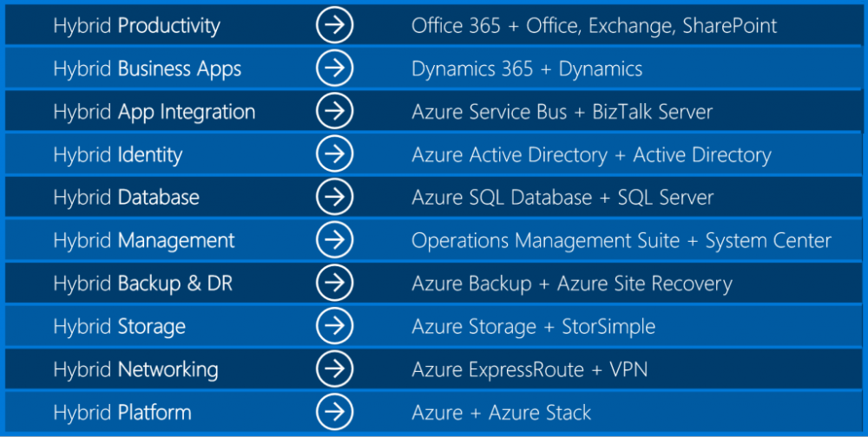Select the arrow icon for Hybrid Identity
Screen dimensions: 868x437
(334, 154)
